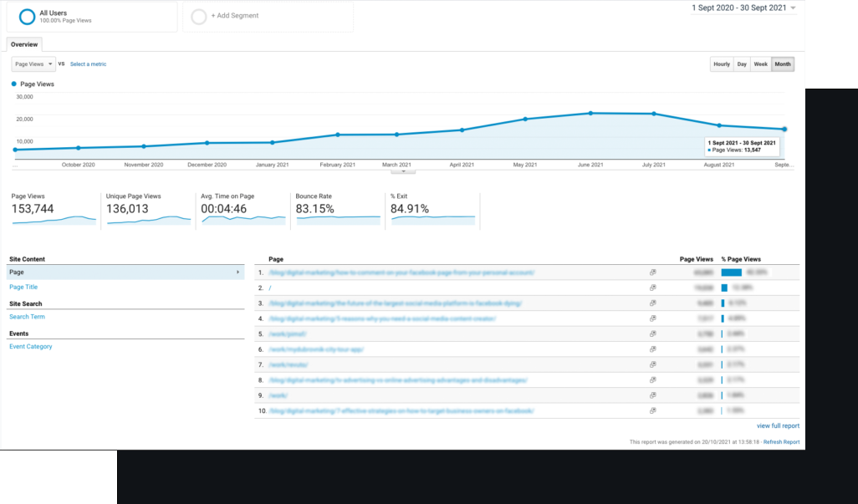Viewport: 858px width, 504px height.
Task: Click the Page column header in table
Action: tap(276, 259)
